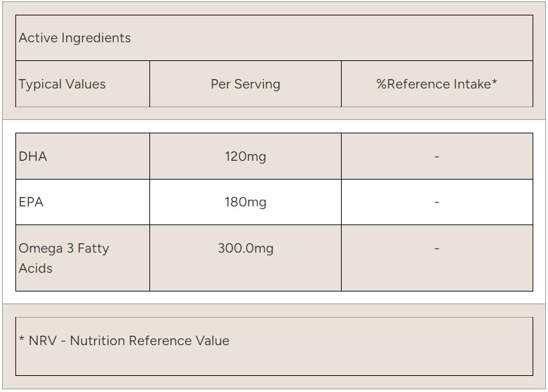Click the word Intake in header
548x392 pixels.
click(472, 84)
